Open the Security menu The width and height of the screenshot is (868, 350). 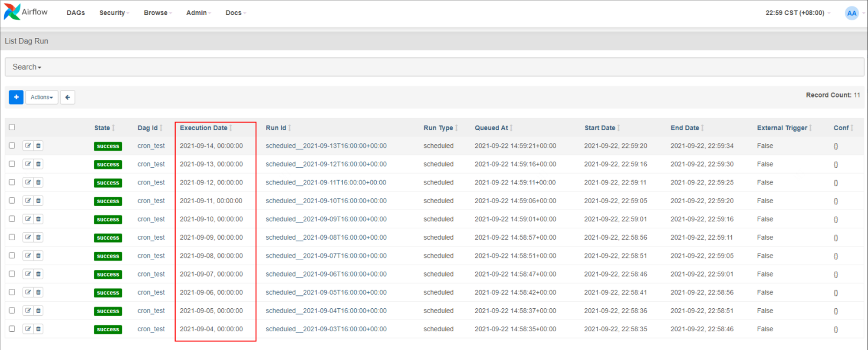coord(115,13)
